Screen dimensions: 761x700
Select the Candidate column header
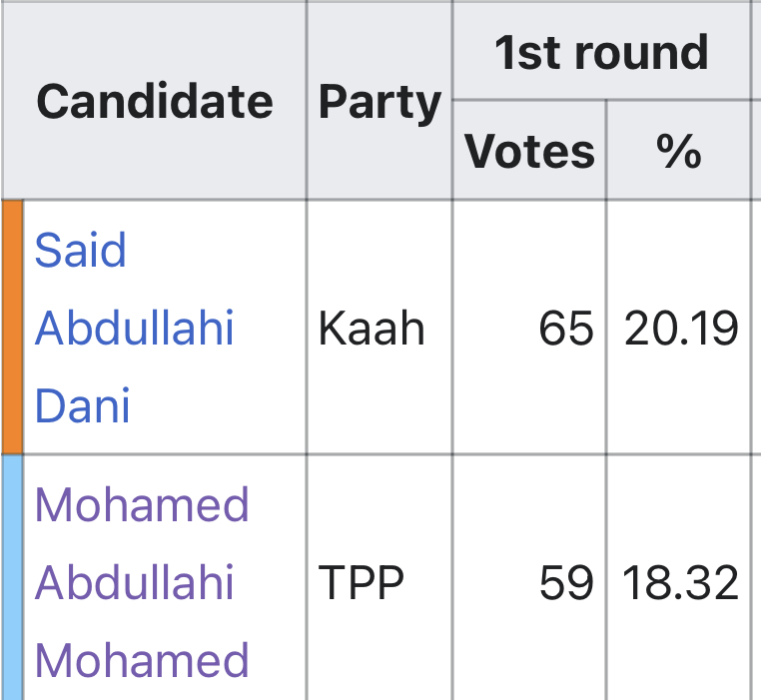tap(155, 101)
